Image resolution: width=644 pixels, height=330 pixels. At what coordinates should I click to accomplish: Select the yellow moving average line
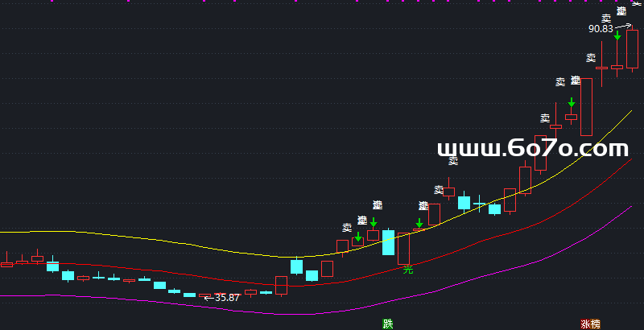click(161, 241)
